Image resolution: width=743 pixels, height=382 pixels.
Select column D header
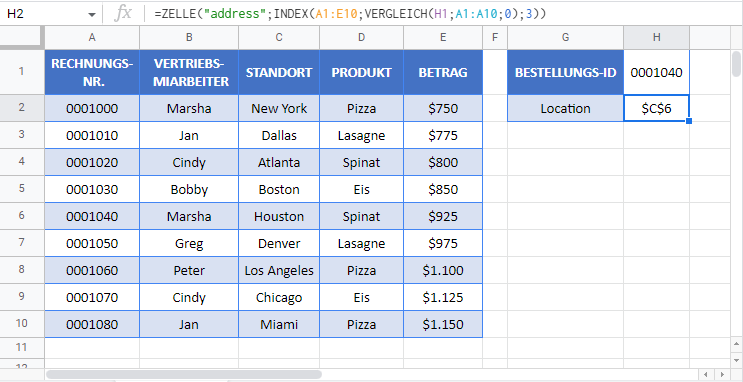click(362, 37)
